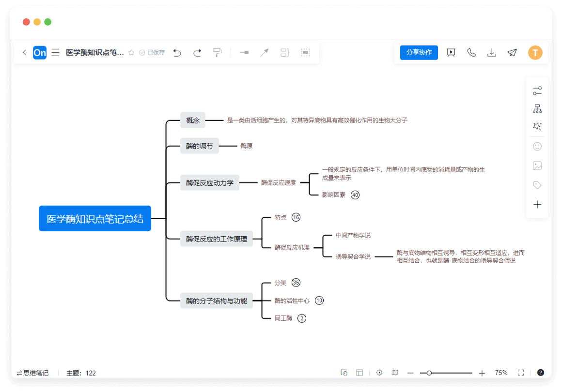Click the download export icon
This screenshot has height=392, width=562.
click(x=492, y=53)
